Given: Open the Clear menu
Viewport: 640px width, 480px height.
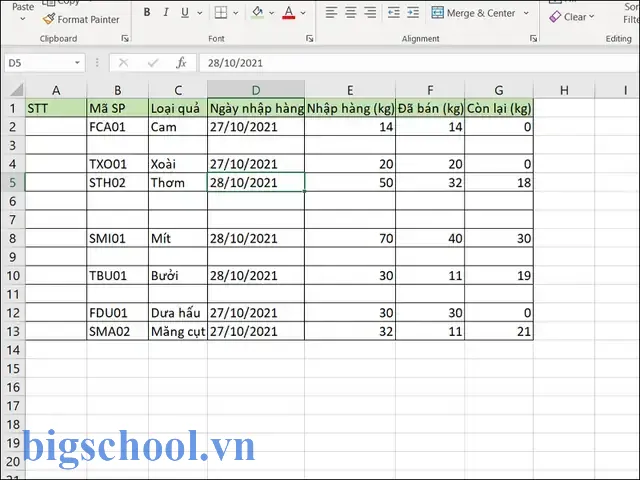Looking at the screenshot, I should pyautogui.click(x=571, y=17).
